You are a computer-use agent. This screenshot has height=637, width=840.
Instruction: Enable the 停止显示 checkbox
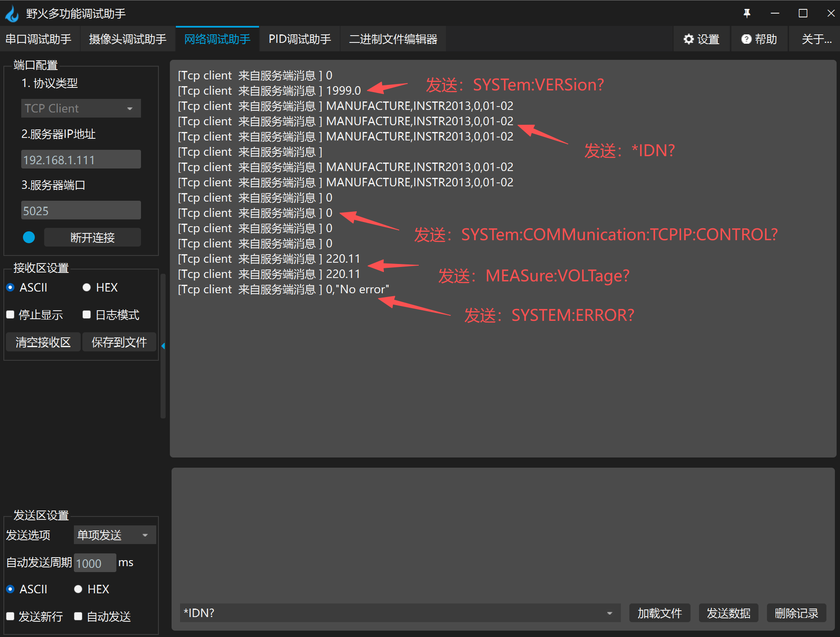[11, 314]
